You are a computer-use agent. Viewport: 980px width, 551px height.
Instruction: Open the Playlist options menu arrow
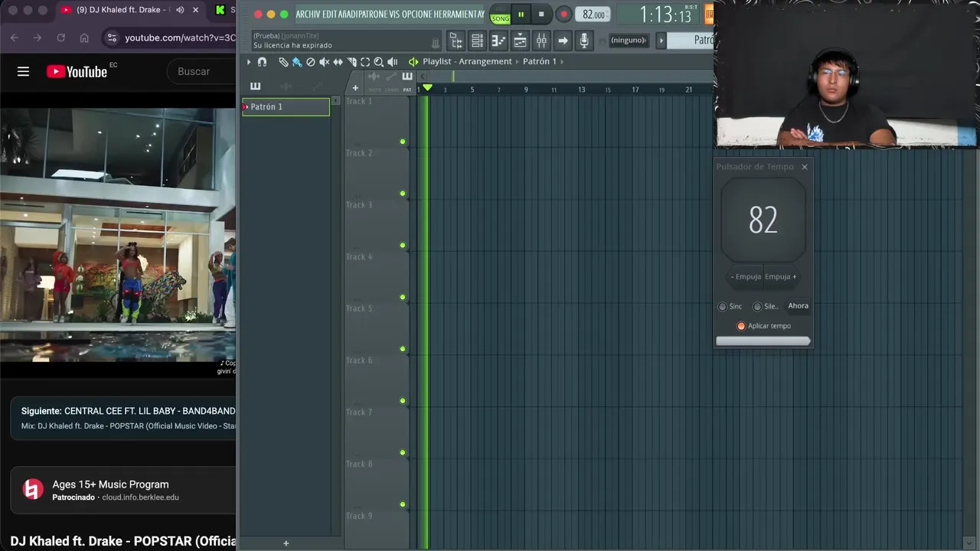pyautogui.click(x=249, y=62)
